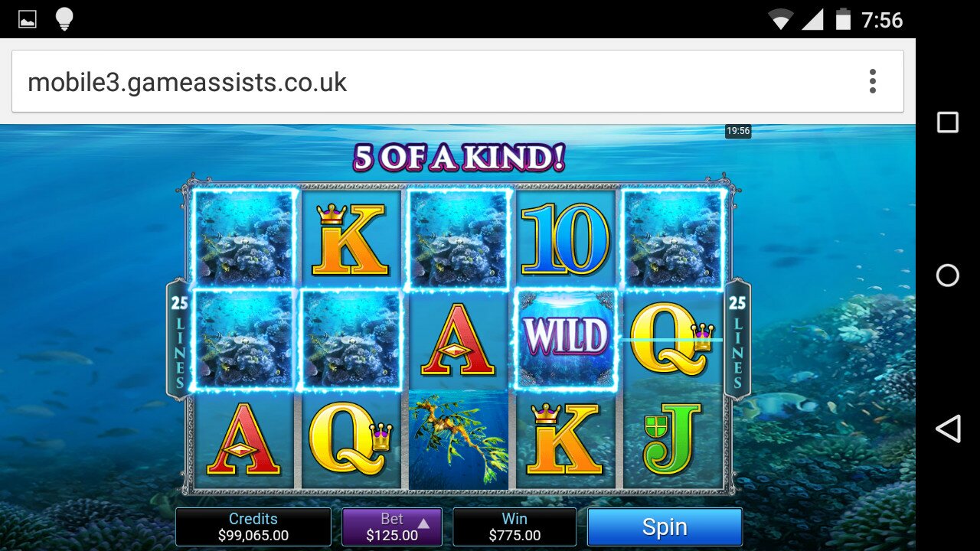Tap the blue 10 symbol
Viewport: 980px width, 551px height.
566,239
